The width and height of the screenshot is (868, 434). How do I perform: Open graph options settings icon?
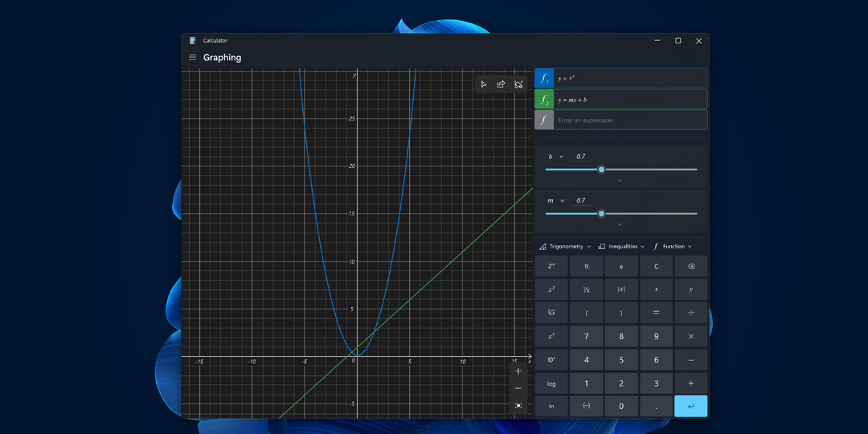518,84
